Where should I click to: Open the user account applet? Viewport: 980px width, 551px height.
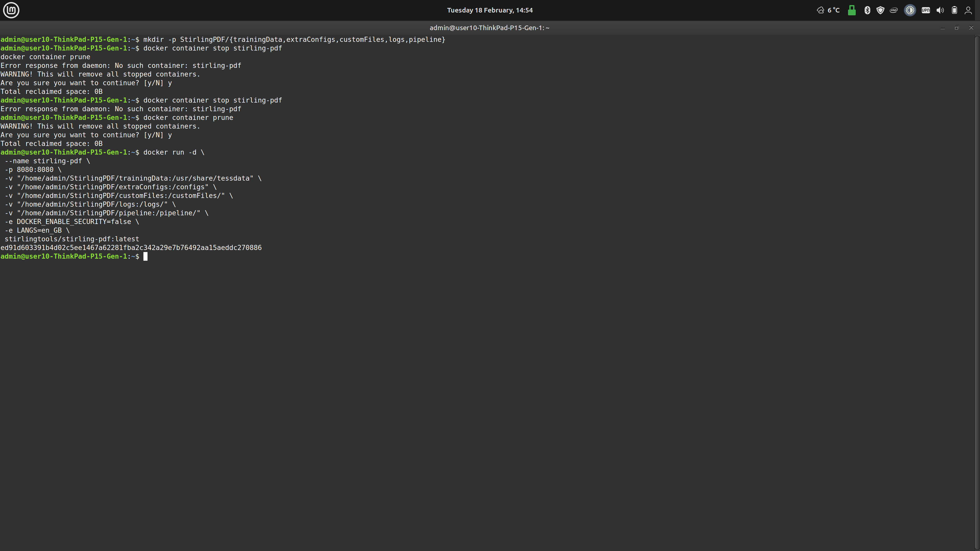(968, 10)
